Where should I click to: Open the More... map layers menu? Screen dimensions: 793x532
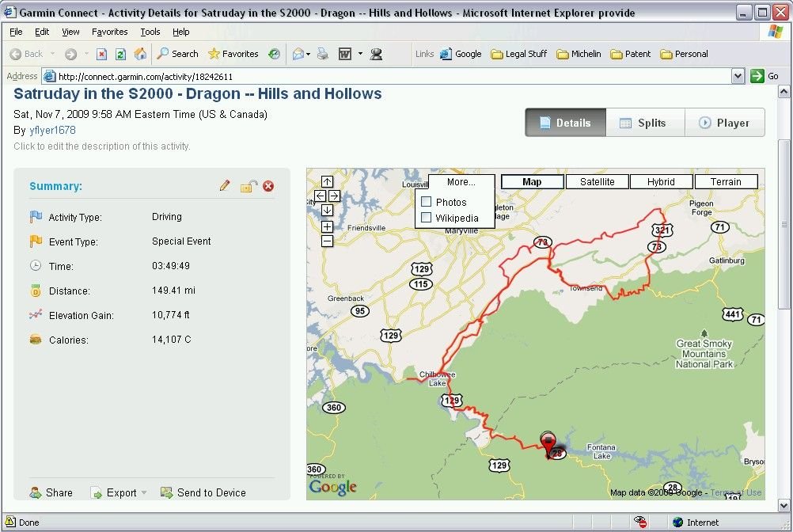coord(461,182)
